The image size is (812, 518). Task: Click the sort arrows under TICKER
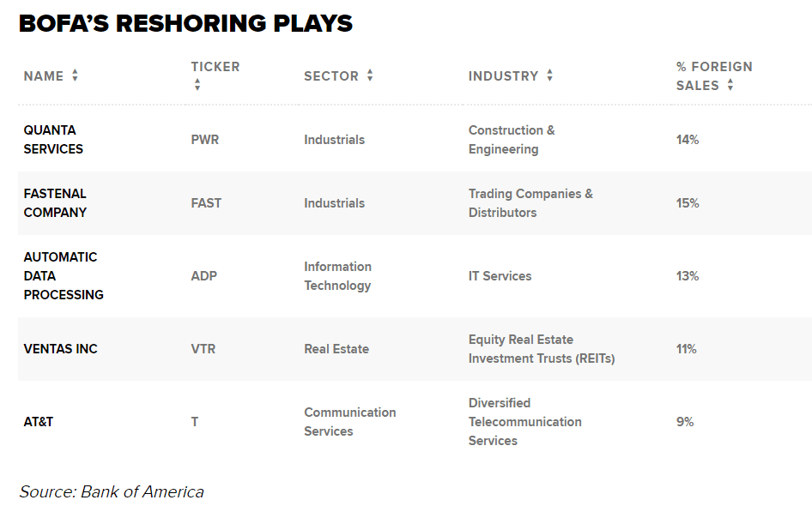197,84
